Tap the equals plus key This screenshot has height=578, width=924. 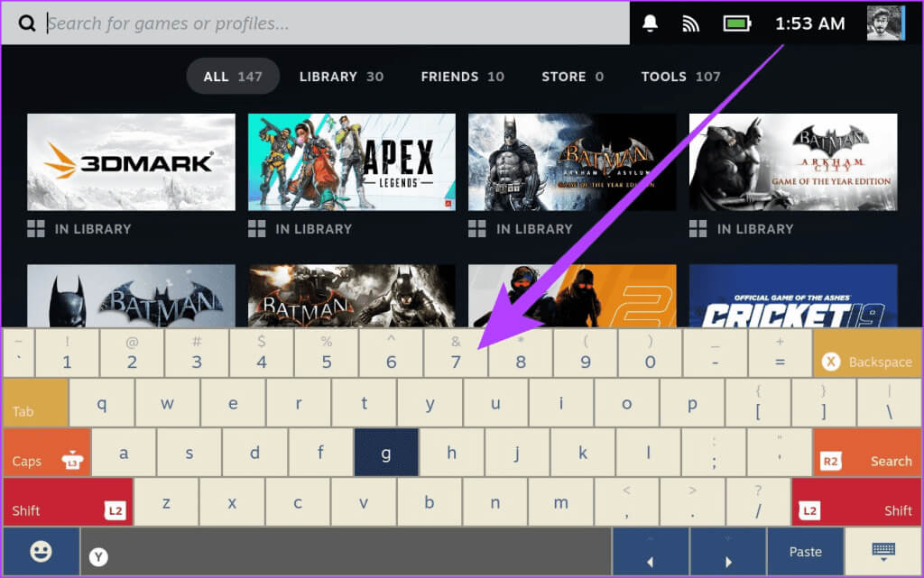click(780, 353)
